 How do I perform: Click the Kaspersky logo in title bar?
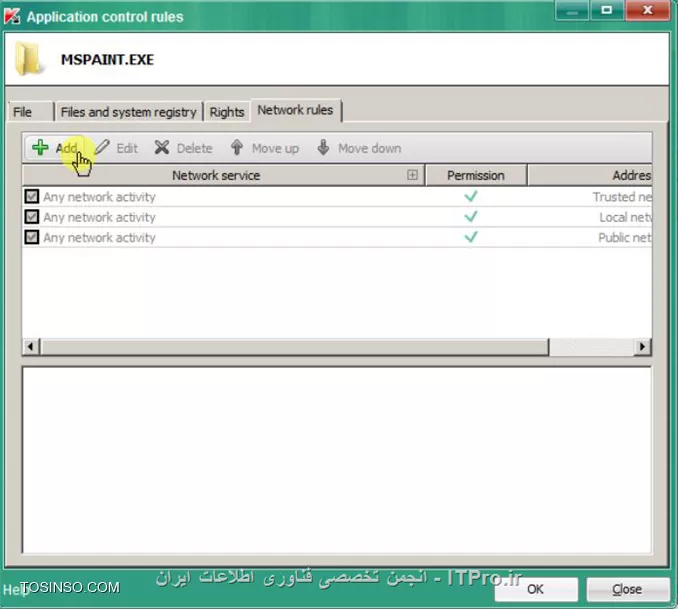click(x=12, y=16)
